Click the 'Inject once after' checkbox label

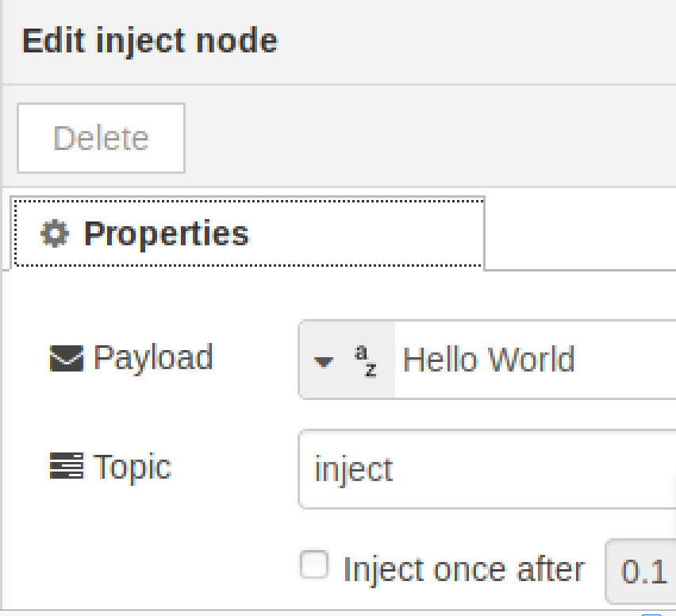click(x=463, y=569)
